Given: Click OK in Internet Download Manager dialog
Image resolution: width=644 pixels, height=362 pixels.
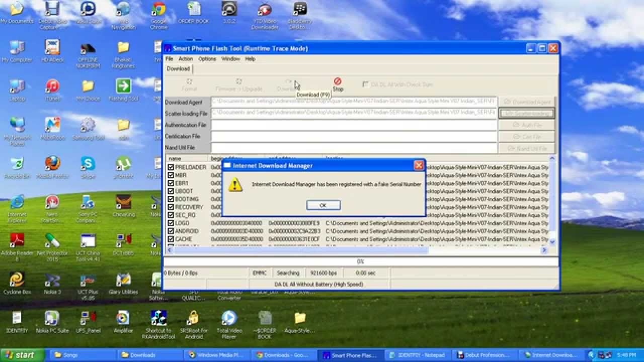Looking at the screenshot, I should tap(323, 205).
